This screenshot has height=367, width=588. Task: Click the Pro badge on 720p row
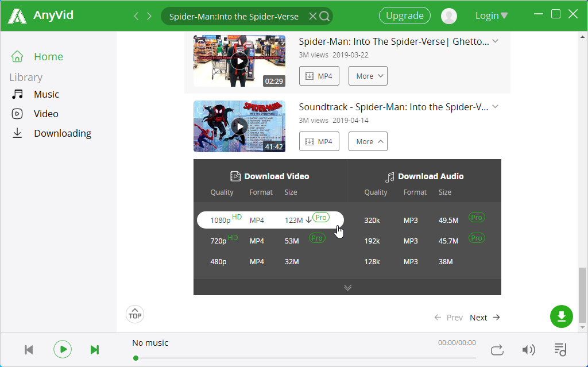tap(317, 238)
